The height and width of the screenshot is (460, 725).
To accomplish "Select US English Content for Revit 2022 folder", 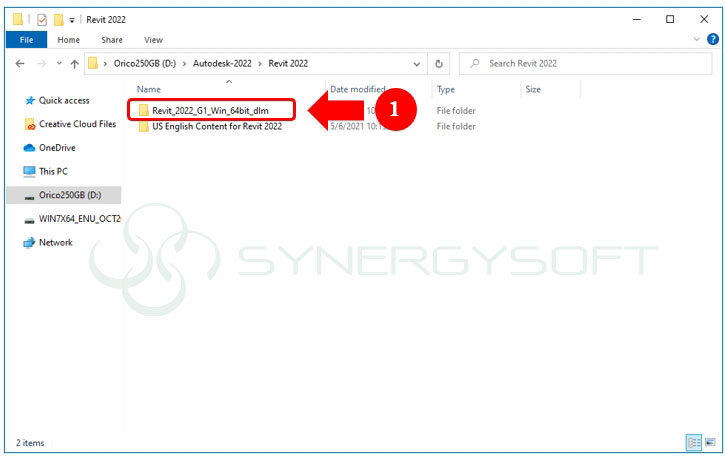I will 217,126.
